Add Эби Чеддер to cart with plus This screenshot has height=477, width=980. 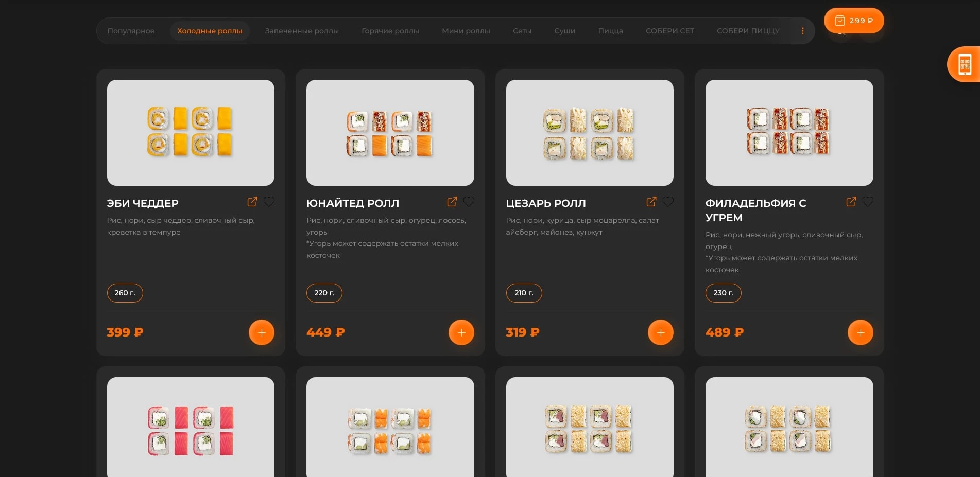(x=262, y=332)
